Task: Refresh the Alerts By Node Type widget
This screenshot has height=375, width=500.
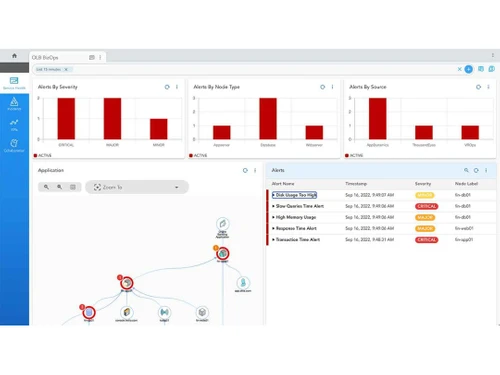Action: (322, 87)
